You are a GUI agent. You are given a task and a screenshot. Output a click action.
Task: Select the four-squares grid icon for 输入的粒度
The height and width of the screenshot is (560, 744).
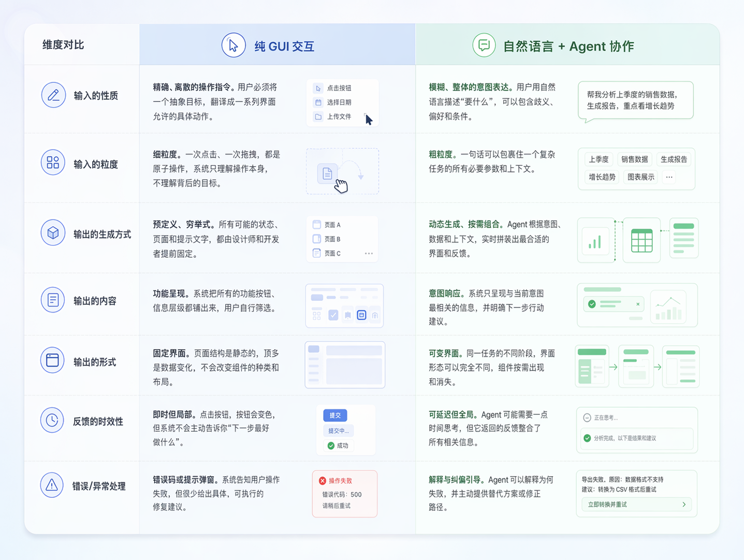tap(53, 163)
